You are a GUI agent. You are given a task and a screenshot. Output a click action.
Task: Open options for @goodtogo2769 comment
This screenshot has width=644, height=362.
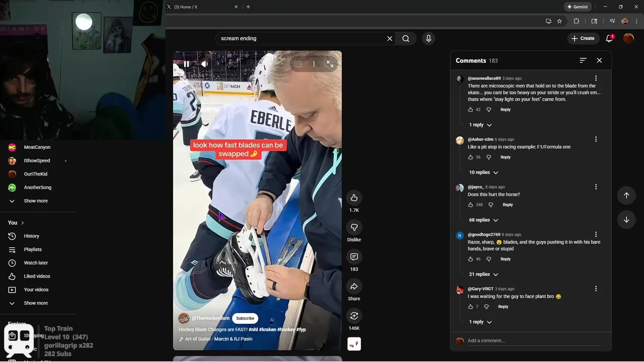tap(596, 234)
